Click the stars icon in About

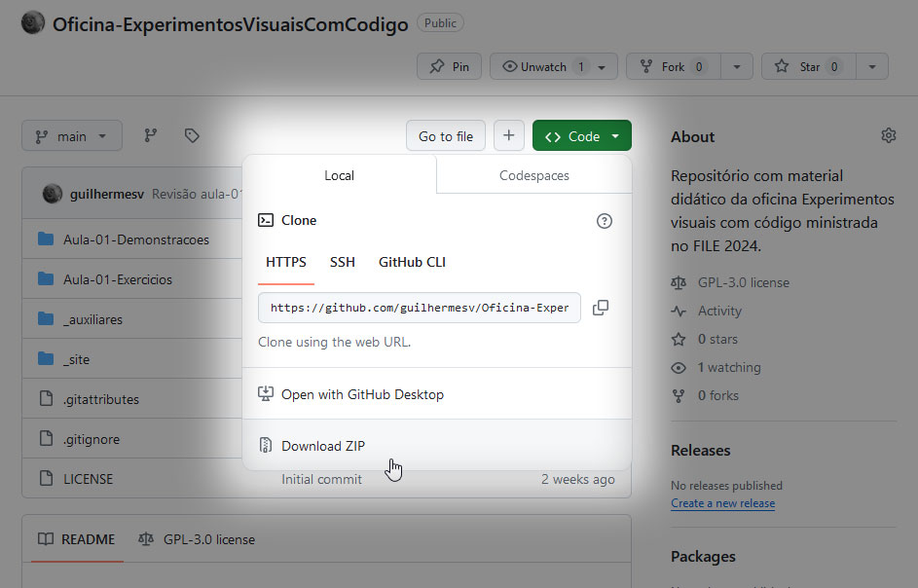point(679,339)
